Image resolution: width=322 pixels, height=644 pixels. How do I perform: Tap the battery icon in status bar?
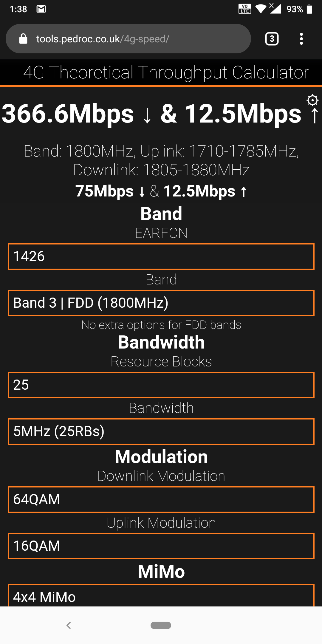click(309, 9)
